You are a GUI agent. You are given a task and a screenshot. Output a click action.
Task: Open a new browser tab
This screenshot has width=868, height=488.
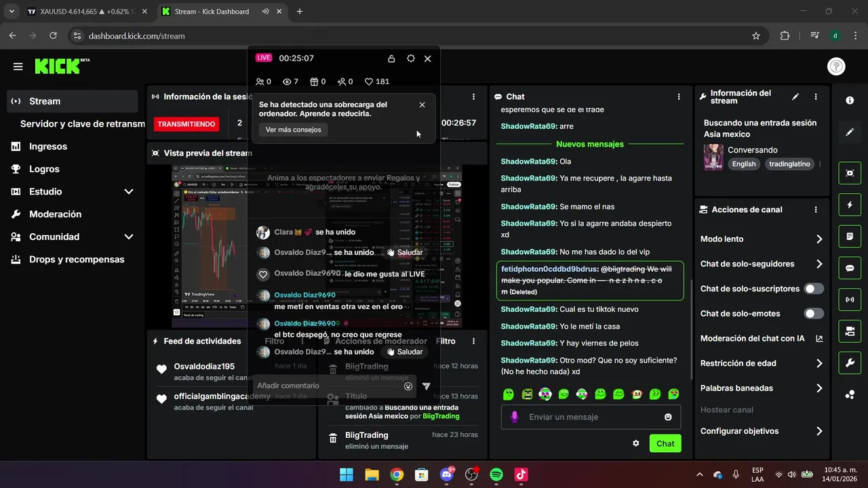pyautogui.click(x=300, y=12)
